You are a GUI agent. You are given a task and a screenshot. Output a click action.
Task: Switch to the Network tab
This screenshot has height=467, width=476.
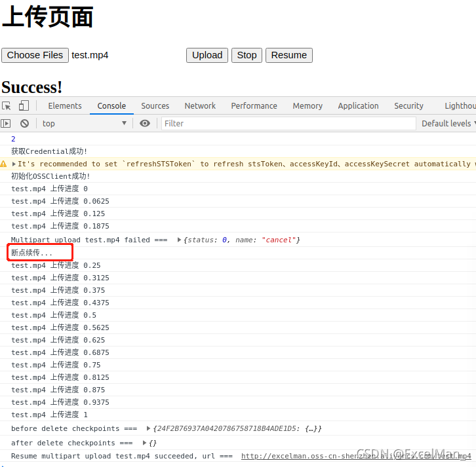tap(200, 106)
